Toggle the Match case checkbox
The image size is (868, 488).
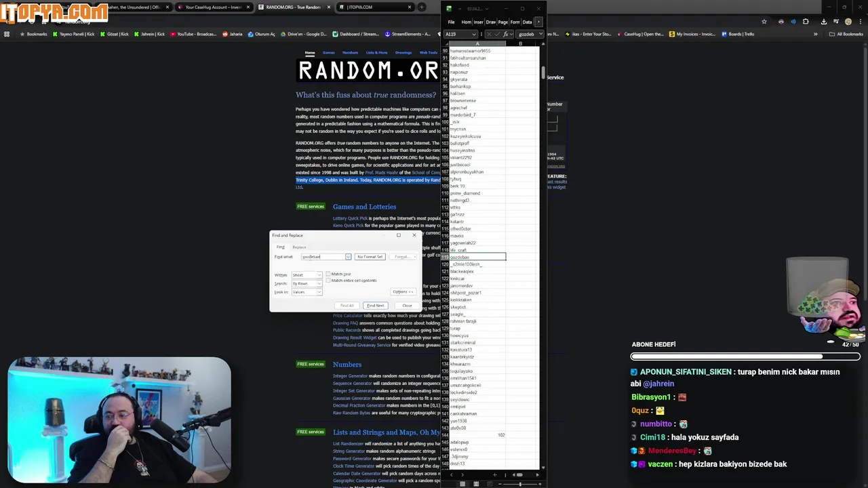click(x=328, y=274)
